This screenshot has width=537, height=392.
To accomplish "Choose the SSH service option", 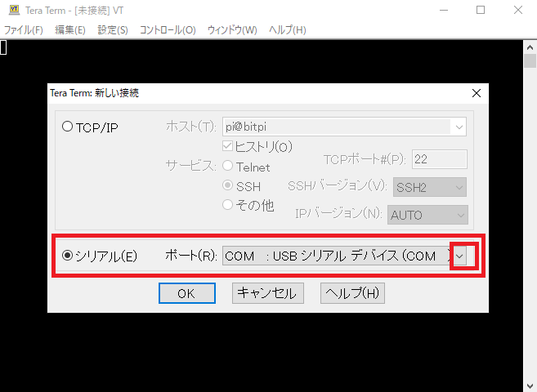I will click(228, 185).
